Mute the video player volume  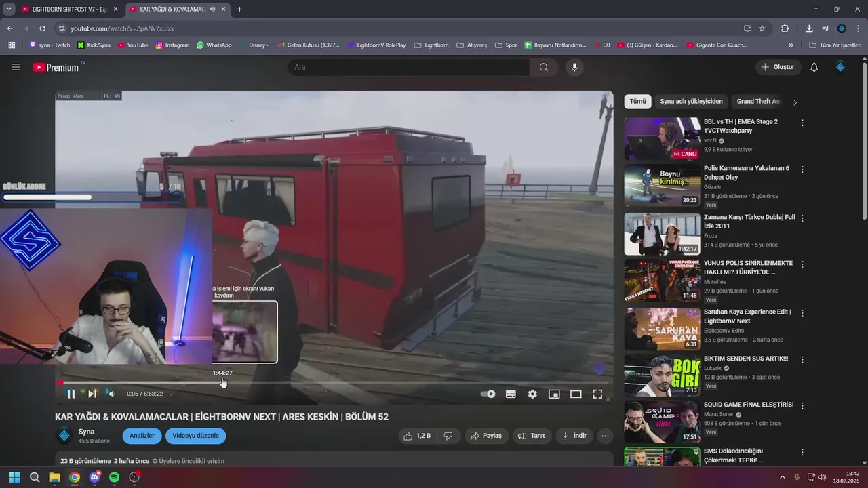point(113,394)
